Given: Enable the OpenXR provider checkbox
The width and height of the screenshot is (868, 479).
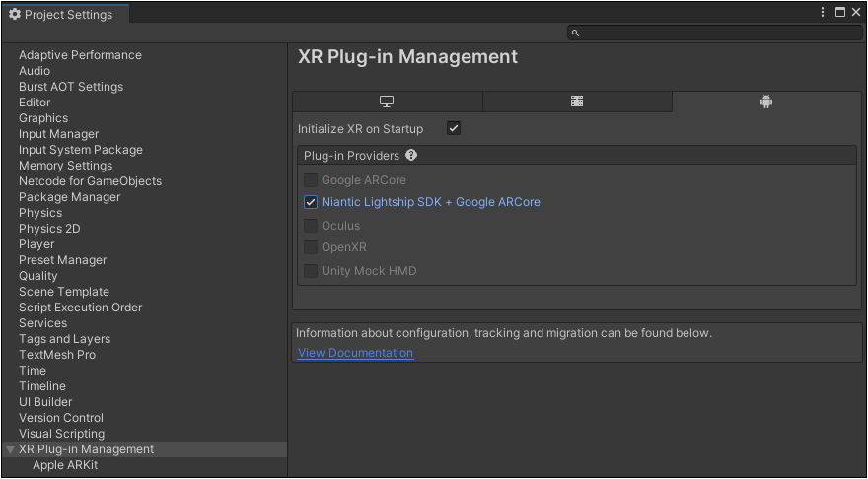Looking at the screenshot, I should pos(311,247).
